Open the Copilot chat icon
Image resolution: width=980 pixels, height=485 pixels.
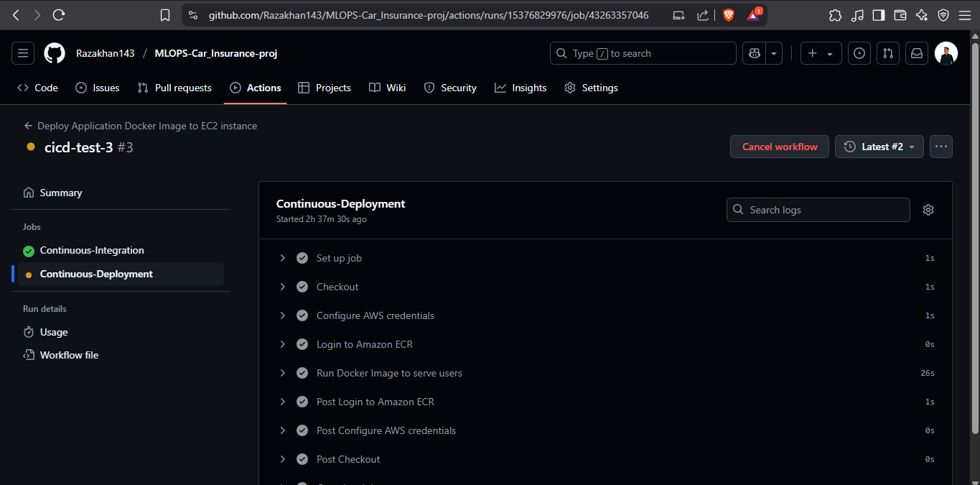coord(755,53)
